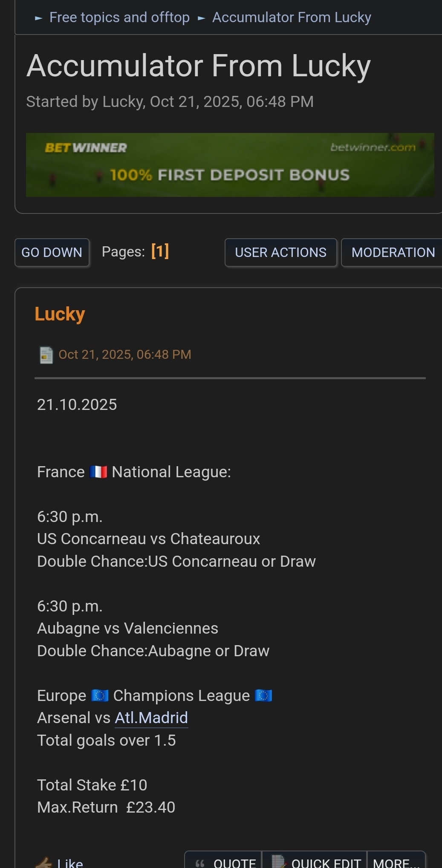Click the thumbs-up Like icon
The width and height of the screenshot is (442, 868).
click(x=43, y=862)
